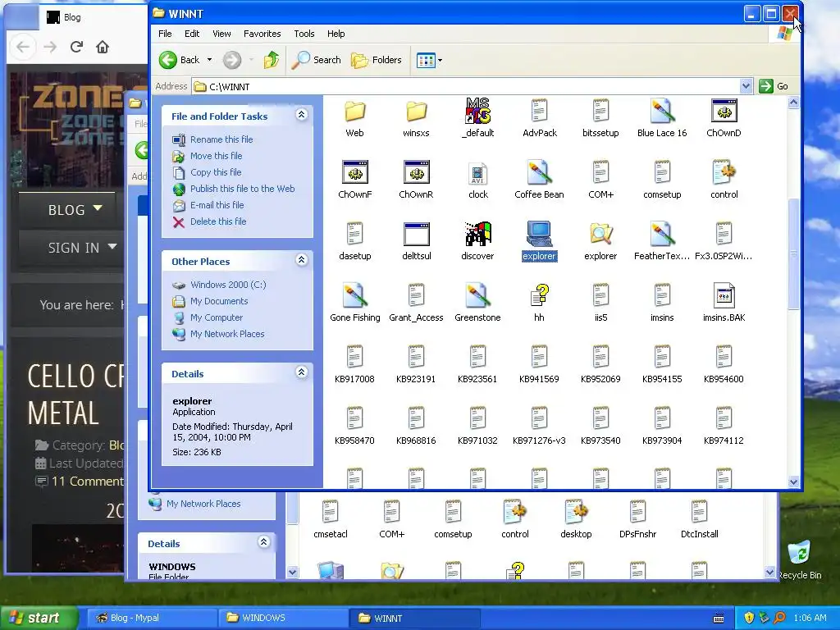Viewport: 840px width, 630px height.
Task: Select DtcInstall file in WINDOWS window
Action: tap(699, 518)
